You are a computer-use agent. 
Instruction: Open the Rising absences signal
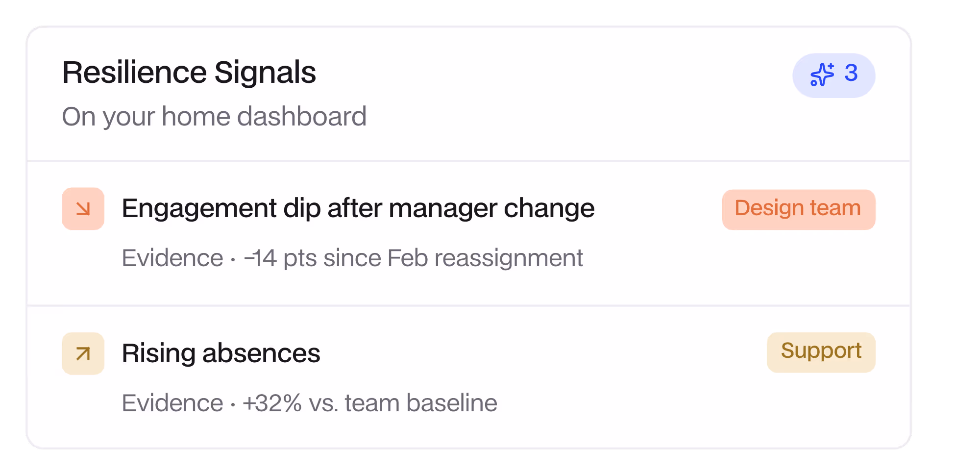pos(221,353)
